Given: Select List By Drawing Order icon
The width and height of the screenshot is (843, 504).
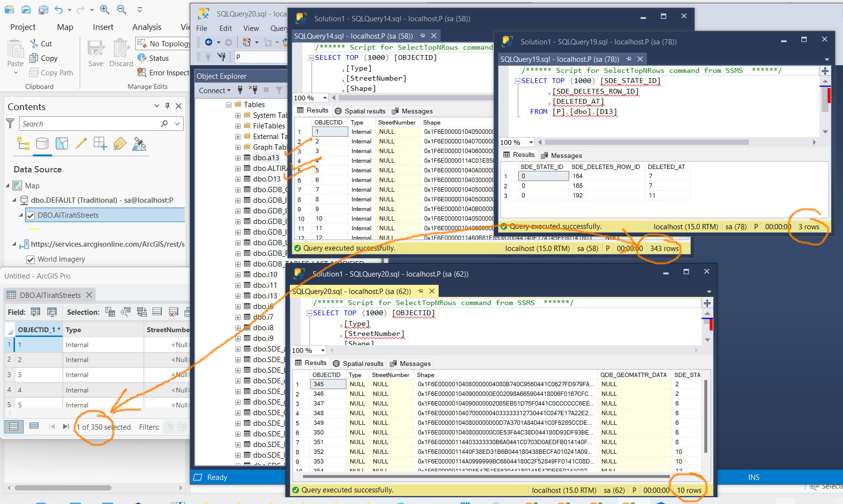Looking at the screenshot, I should click(x=23, y=143).
